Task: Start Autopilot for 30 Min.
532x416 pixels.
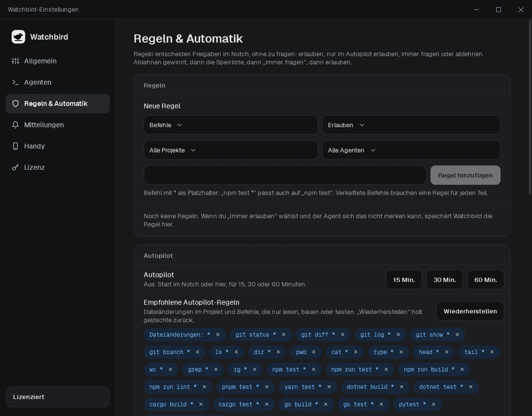Action: [x=444, y=280]
